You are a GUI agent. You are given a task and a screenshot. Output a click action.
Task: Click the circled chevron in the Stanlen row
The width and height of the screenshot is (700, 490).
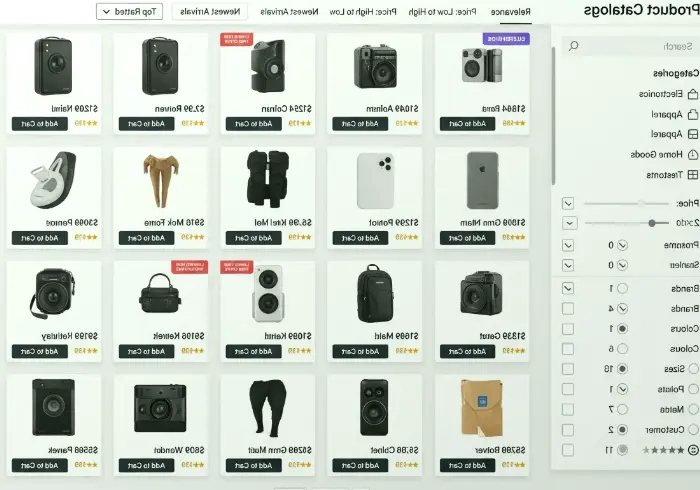point(622,265)
